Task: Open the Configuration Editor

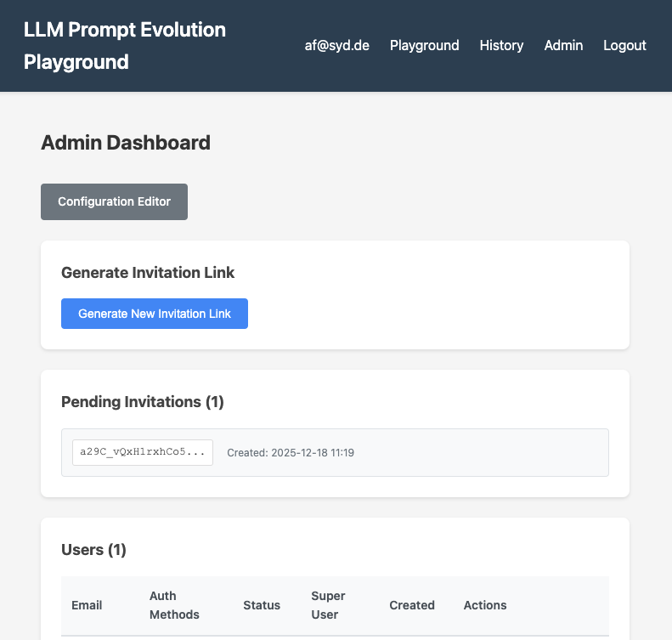Action: (114, 202)
